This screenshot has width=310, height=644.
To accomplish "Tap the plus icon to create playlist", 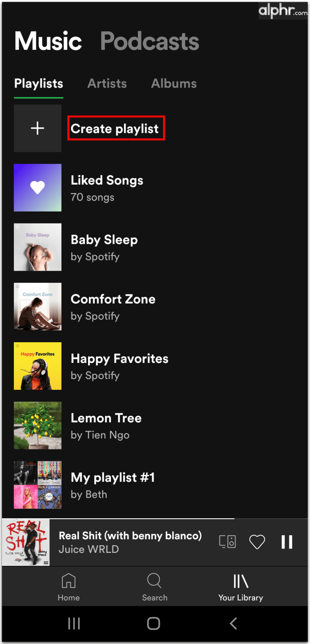I will click(38, 128).
